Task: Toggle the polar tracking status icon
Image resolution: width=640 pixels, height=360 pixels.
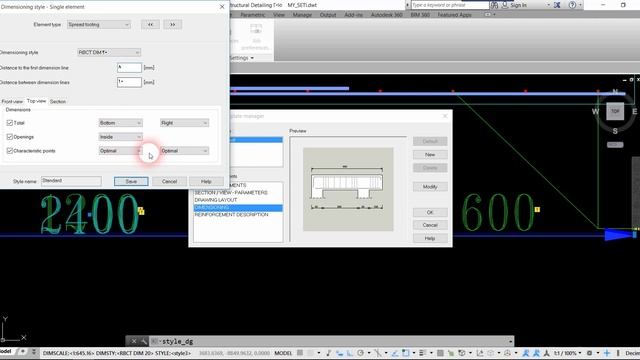Action: pos(360,353)
